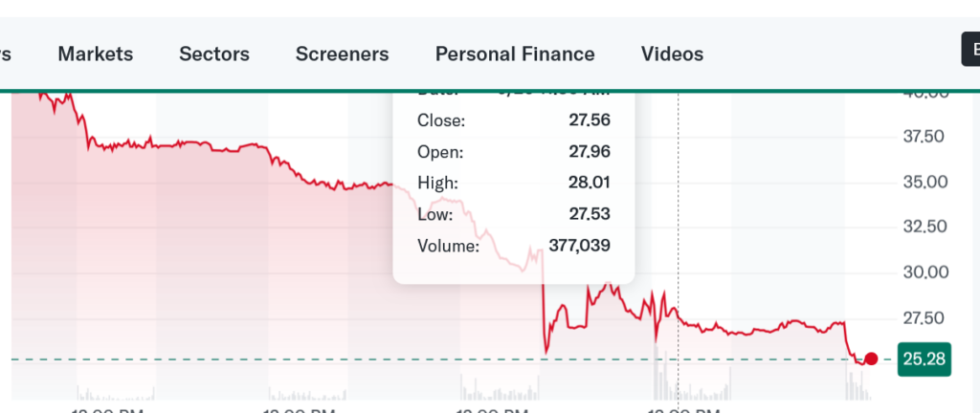The width and height of the screenshot is (980, 413).
Task: Click the High value 28.01 in tooltip
Action: pyautogui.click(x=588, y=182)
